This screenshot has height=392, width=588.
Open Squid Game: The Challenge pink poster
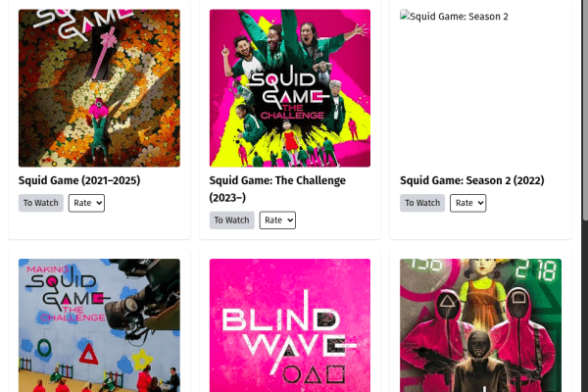pyautogui.click(x=290, y=88)
